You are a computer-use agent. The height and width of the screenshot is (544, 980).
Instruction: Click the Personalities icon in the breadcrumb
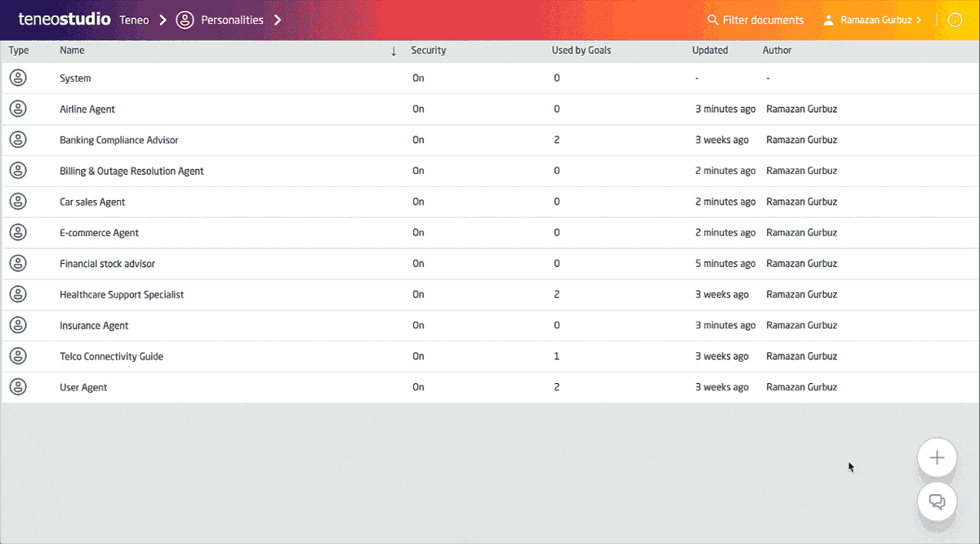(x=185, y=20)
